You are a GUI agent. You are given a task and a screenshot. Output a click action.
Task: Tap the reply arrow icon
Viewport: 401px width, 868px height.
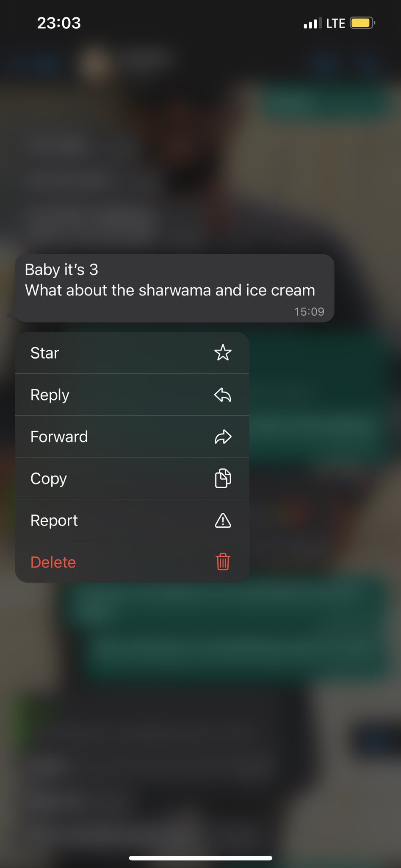223,395
